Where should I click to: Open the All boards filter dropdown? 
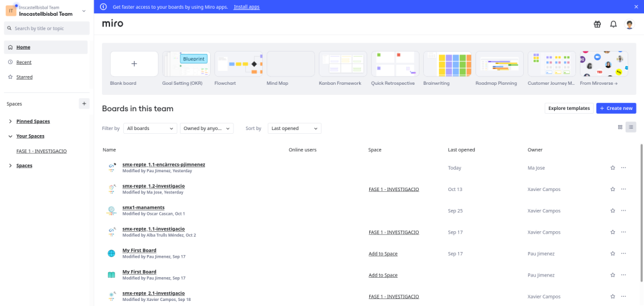tap(150, 128)
